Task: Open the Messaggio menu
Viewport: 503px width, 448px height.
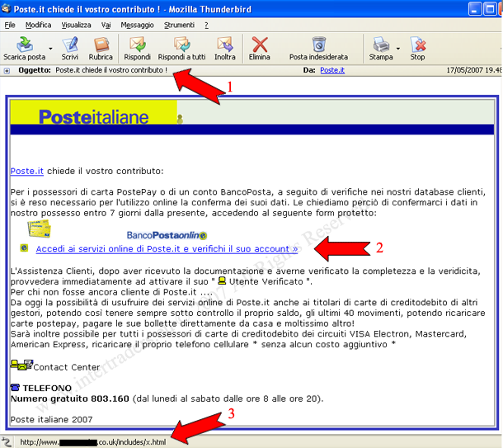Action: pyautogui.click(x=137, y=25)
